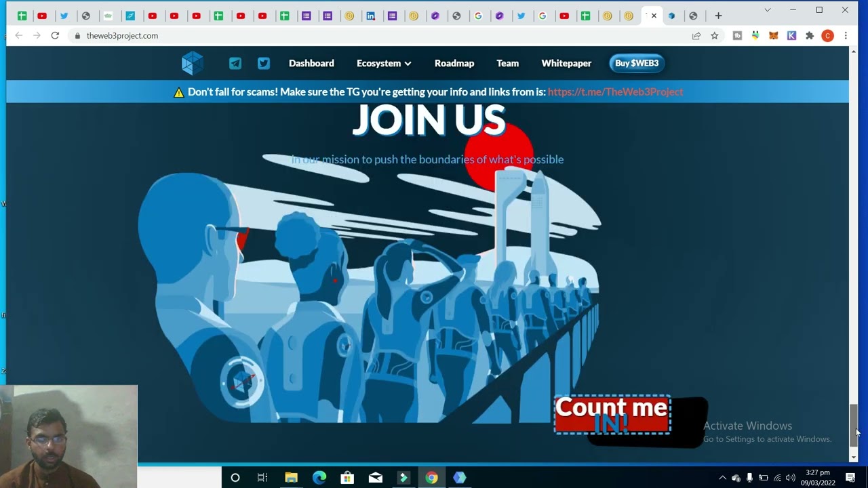Open the Mail app from taskbar
The width and height of the screenshot is (868, 488).
pyautogui.click(x=375, y=478)
